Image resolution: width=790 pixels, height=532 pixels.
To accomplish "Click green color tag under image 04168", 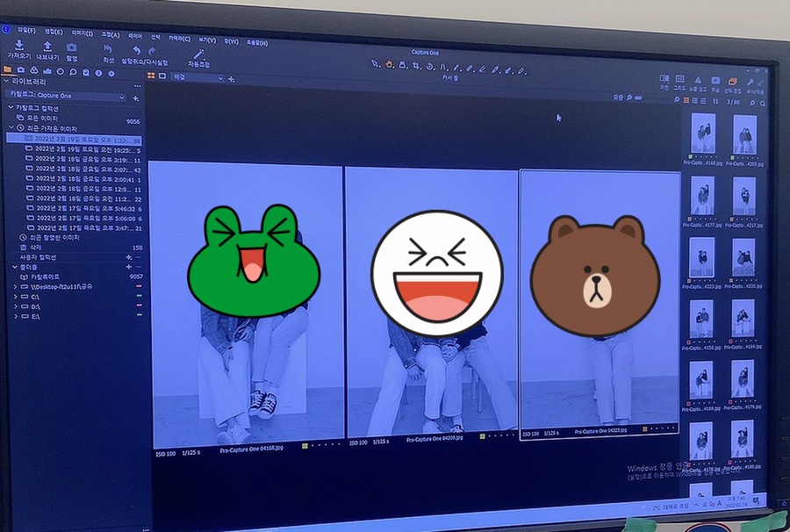I will click(x=305, y=446).
